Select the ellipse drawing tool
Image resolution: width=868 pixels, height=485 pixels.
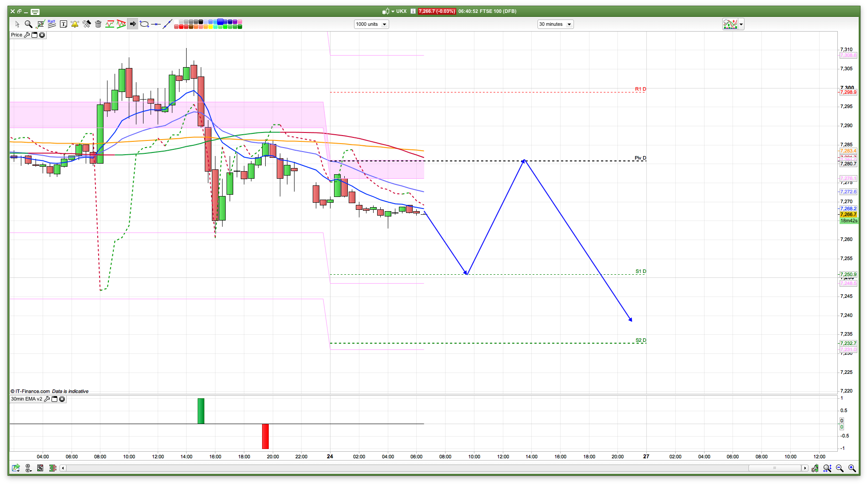click(144, 24)
